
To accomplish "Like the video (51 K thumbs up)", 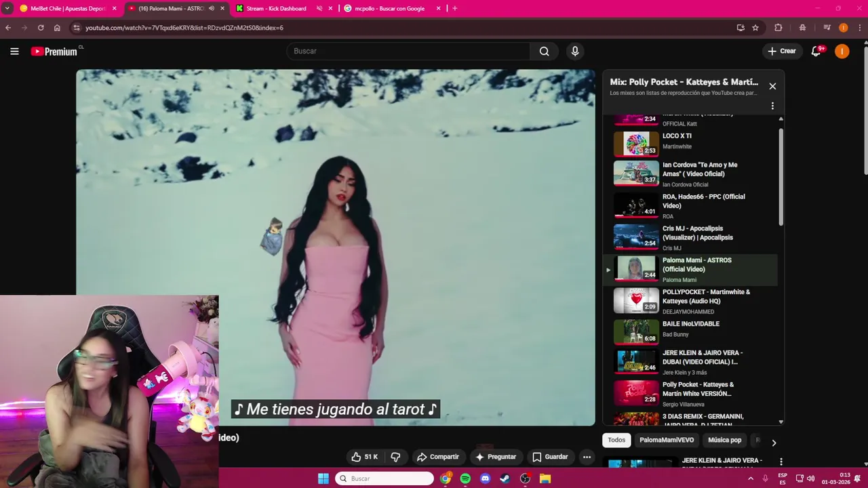I will point(364,457).
